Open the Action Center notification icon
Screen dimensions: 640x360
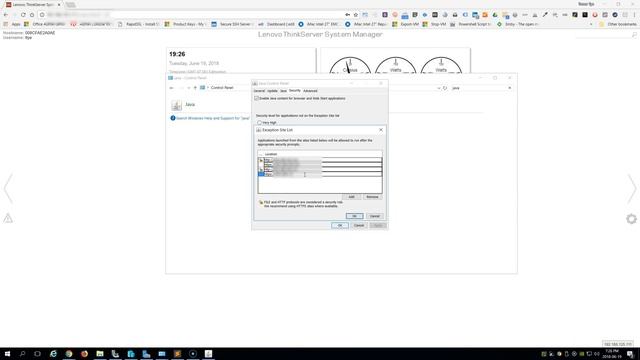(x=631, y=354)
